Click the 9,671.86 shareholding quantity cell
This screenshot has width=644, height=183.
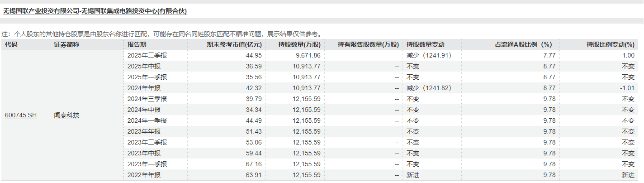tap(308, 55)
